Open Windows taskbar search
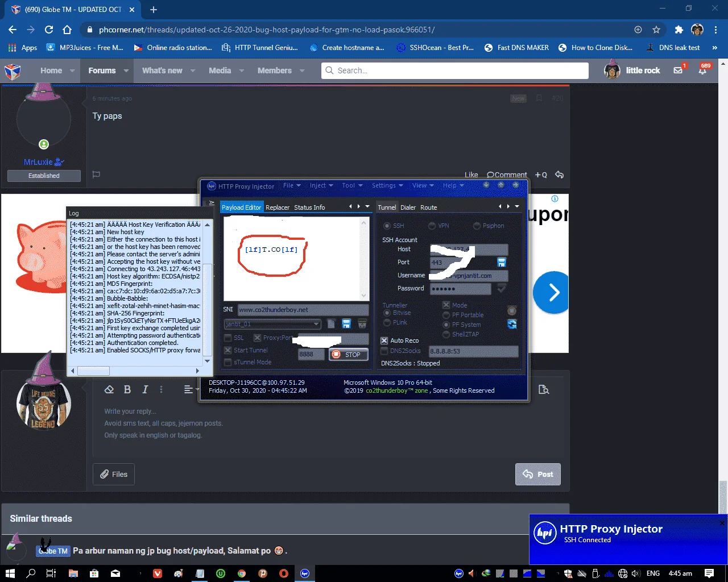 click(31, 573)
